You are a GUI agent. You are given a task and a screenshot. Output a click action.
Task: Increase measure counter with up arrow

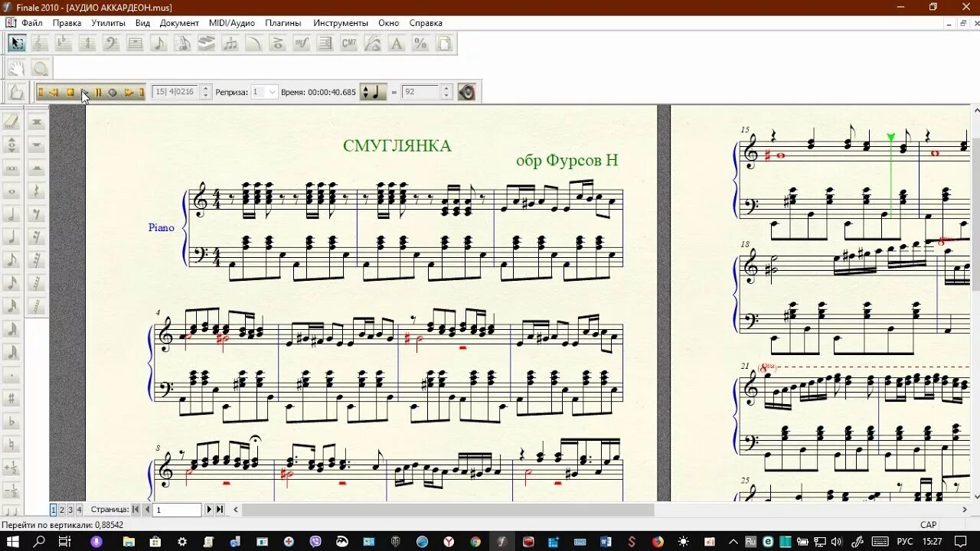[x=205, y=88]
